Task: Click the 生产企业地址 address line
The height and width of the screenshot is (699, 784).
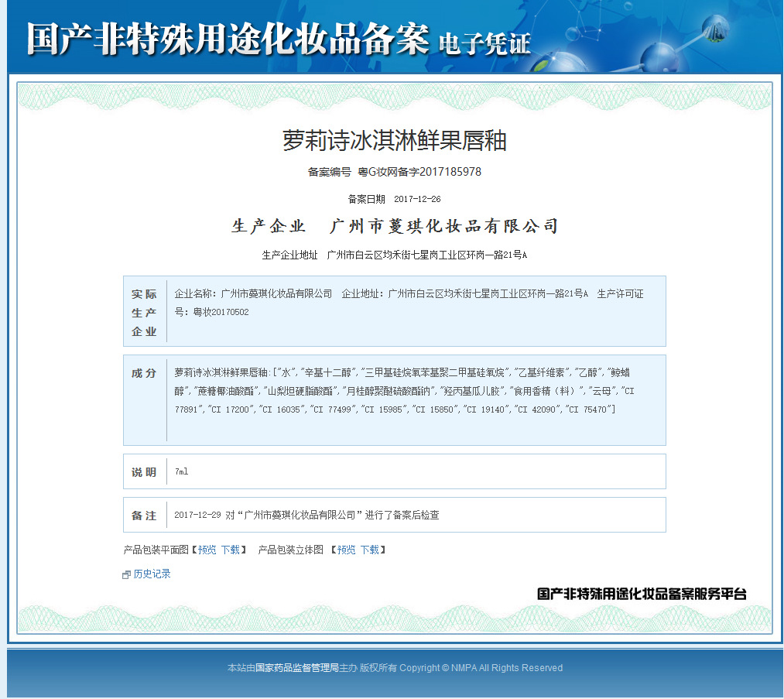Action: tap(395, 255)
